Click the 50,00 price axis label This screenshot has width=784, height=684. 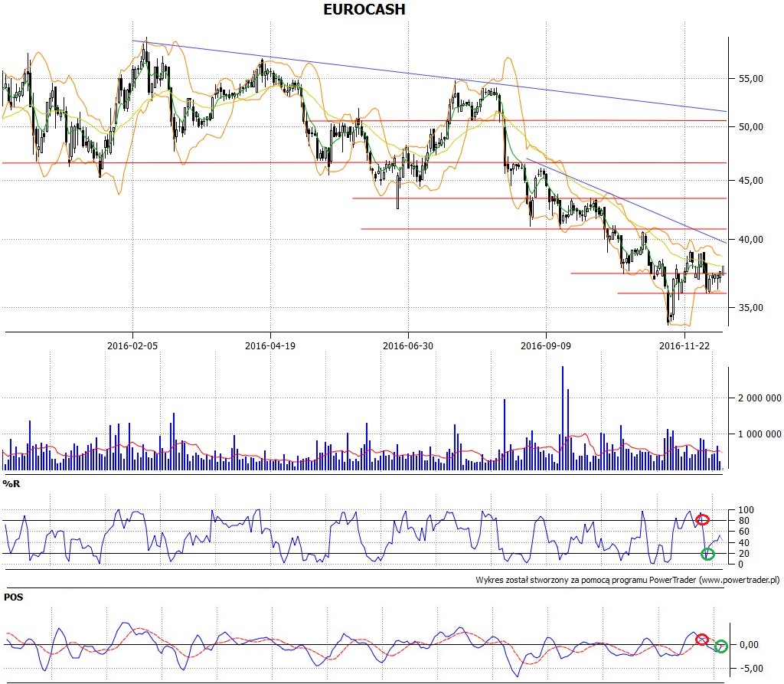[751, 127]
